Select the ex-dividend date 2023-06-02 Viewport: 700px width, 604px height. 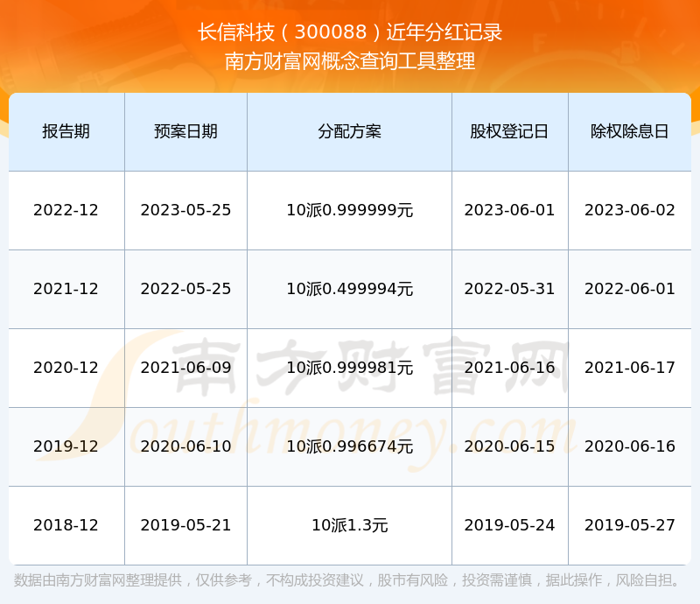629,210
